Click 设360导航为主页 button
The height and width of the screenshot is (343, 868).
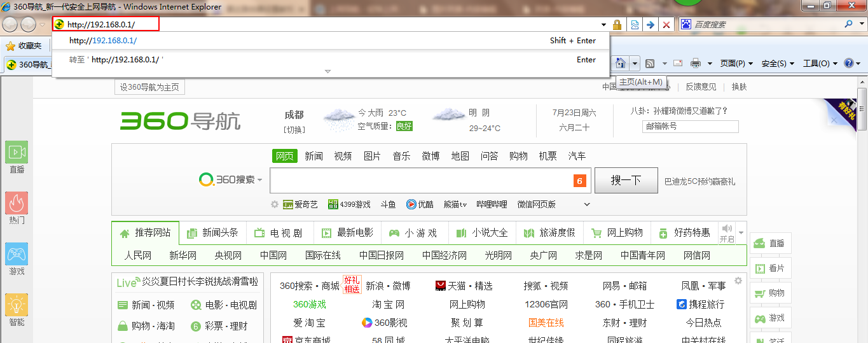coord(149,87)
